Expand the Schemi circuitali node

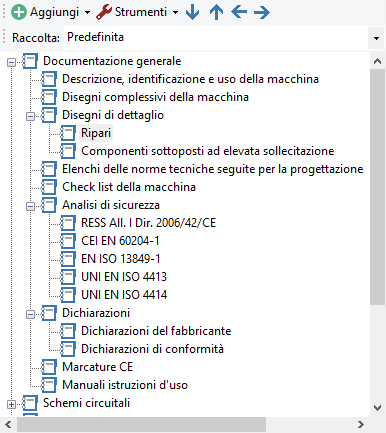pos(12,404)
